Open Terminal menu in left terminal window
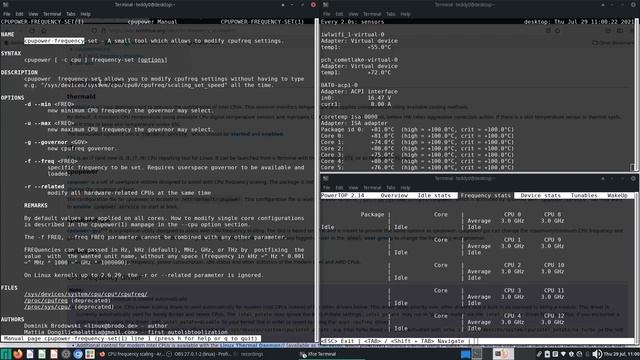The image size is (640, 360). (x=52, y=14)
